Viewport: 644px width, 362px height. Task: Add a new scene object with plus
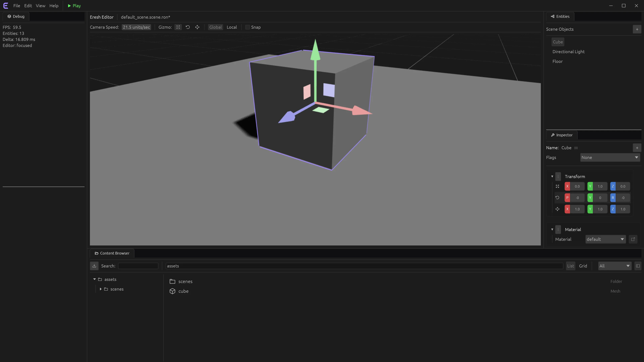click(x=637, y=29)
